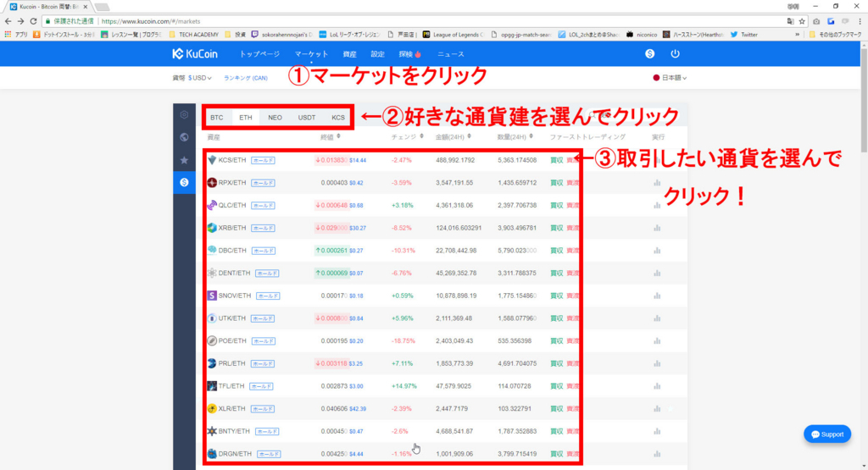Click the browser reload icon
The width and height of the screenshot is (868, 470).
pos(33,21)
